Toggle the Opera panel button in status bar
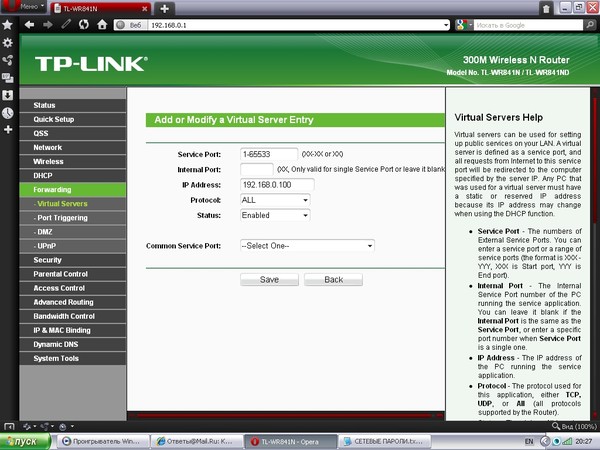The height and width of the screenshot is (450, 600). click(9, 426)
